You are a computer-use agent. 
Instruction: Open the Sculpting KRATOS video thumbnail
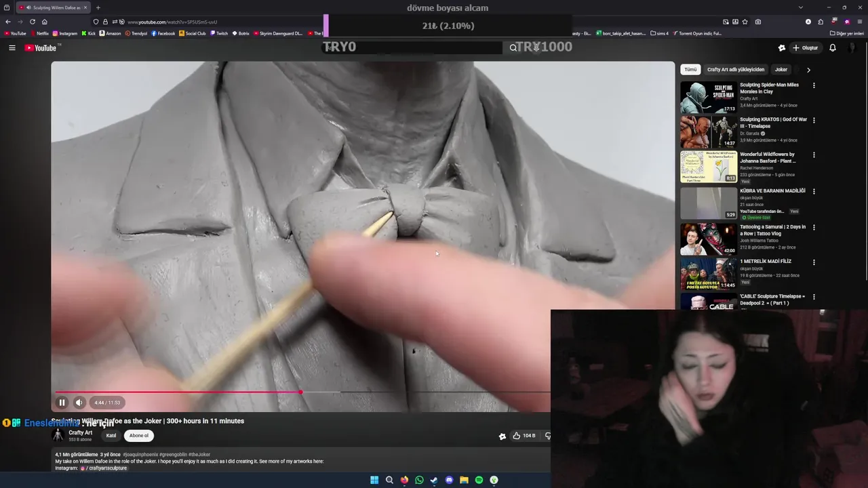coord(708,131)
